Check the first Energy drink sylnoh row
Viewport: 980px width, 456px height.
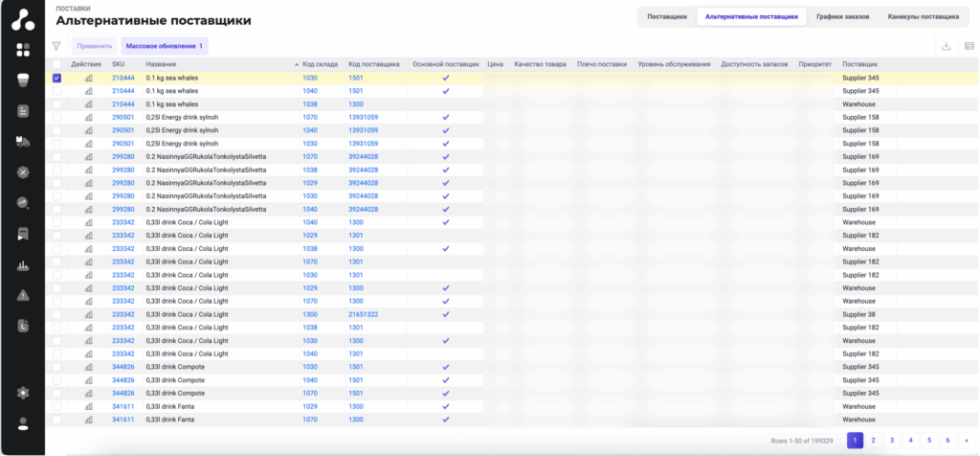57,117
